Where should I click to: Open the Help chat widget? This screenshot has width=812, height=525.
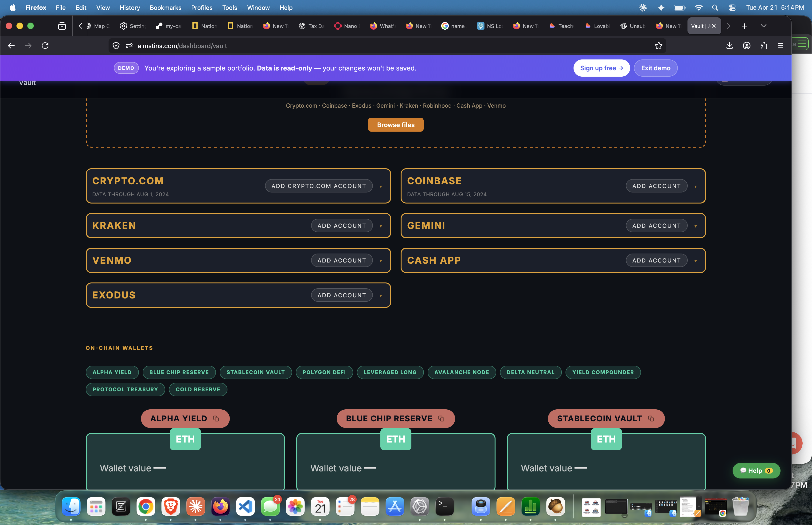click(756, 471)
